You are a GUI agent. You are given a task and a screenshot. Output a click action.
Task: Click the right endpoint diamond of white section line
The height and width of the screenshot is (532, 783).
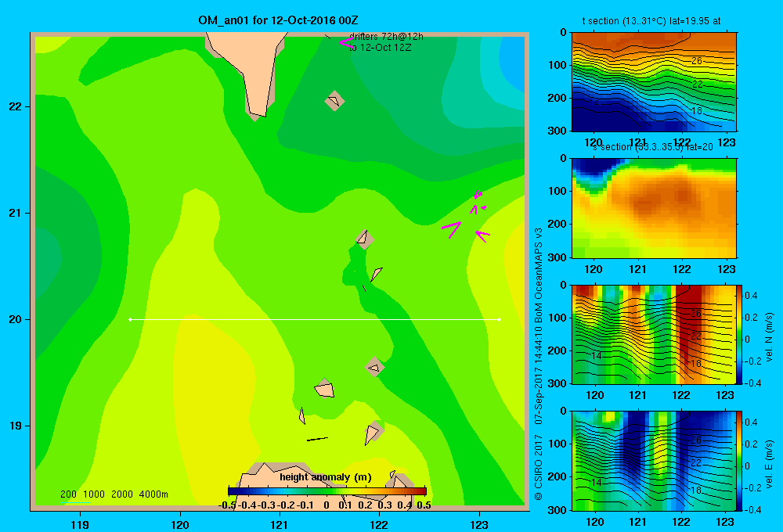click(500, 319)
